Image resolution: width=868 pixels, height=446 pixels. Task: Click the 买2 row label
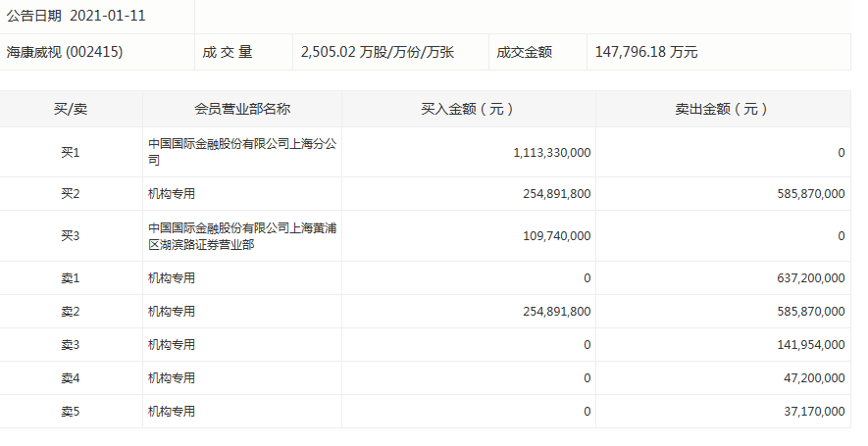[x=71, y=194]
